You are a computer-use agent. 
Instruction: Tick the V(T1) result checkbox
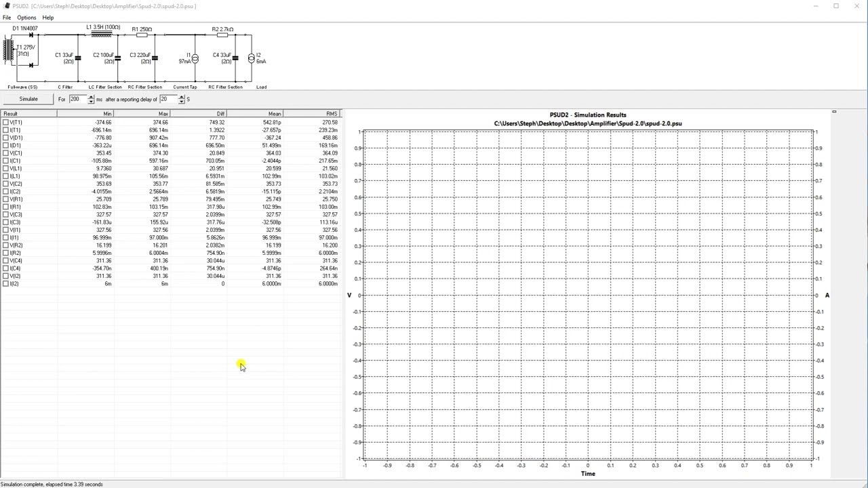coord(6,123)
